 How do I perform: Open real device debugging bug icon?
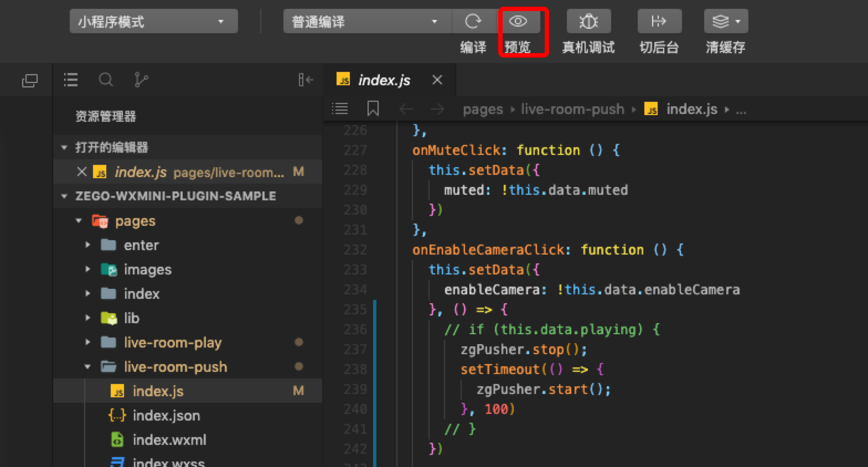pyautogui.click(x=588, y=22)
